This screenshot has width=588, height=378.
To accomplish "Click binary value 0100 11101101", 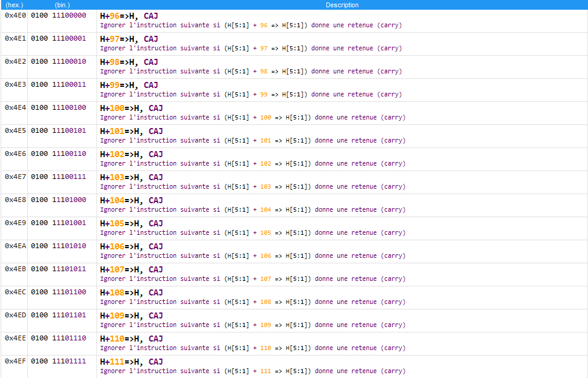I will [x=58, y=315].
